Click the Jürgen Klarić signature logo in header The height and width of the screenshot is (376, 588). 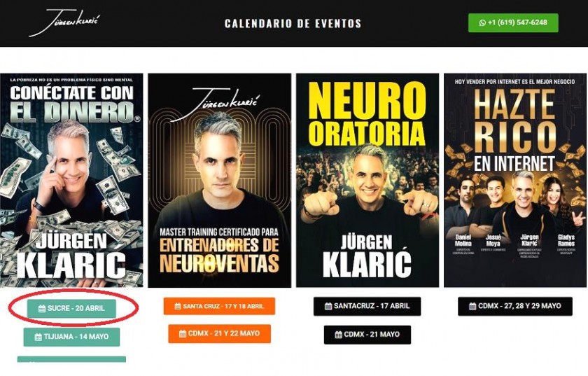(64, 22)
